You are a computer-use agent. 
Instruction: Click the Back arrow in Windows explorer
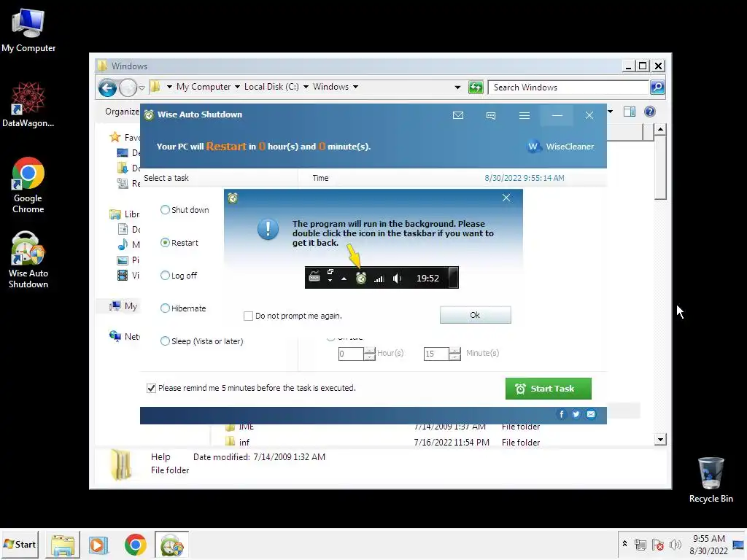click(x=108, y=87)
